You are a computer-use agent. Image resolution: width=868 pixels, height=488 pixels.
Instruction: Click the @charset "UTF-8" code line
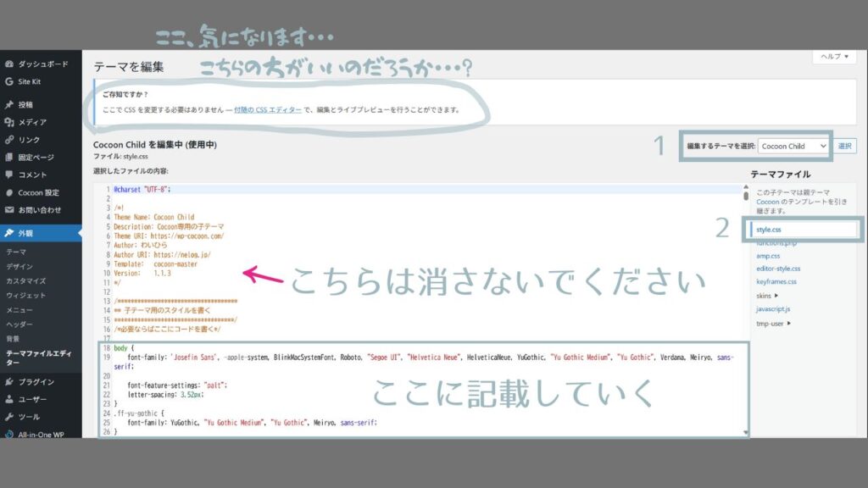tap(142, 189)
